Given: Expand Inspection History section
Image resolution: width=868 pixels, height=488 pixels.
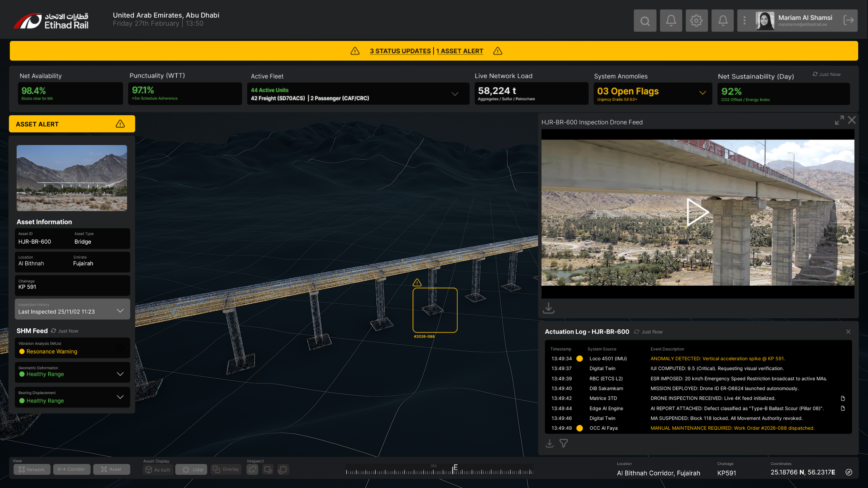Looking at the screenshot, I should (120, 311).
